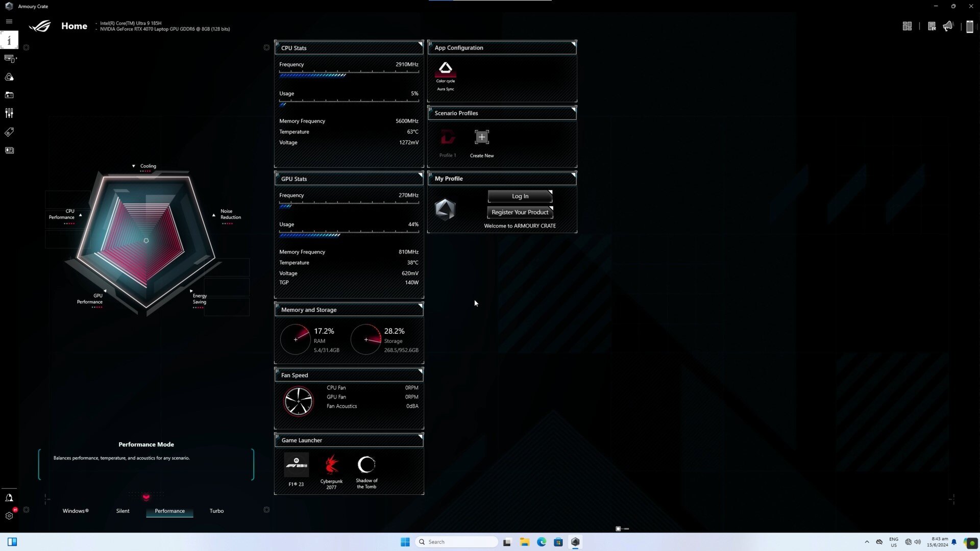Show hidden system tray icons

[867, 542]
